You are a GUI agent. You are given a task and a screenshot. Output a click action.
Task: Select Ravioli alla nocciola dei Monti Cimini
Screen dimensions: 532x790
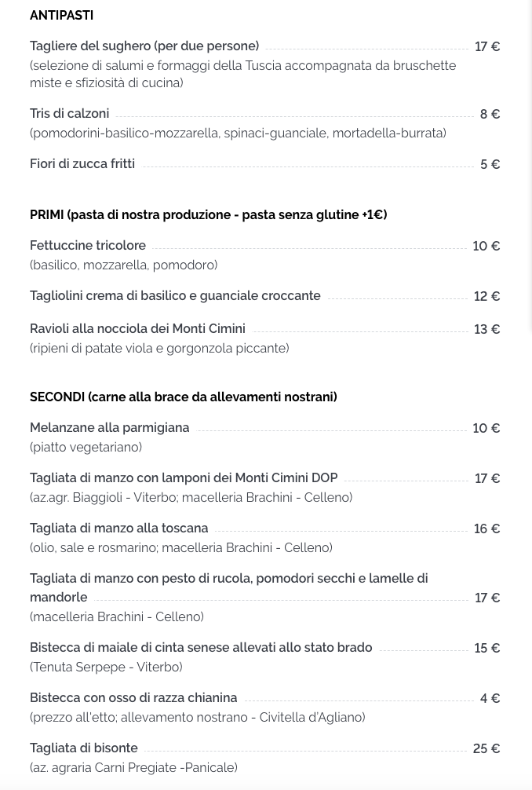pos(137,328)
